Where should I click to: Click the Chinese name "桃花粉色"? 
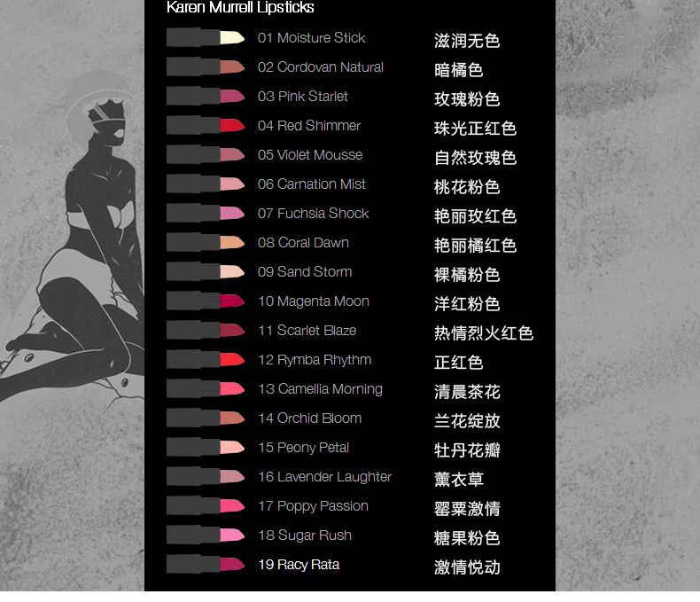[x=467, y=187]
